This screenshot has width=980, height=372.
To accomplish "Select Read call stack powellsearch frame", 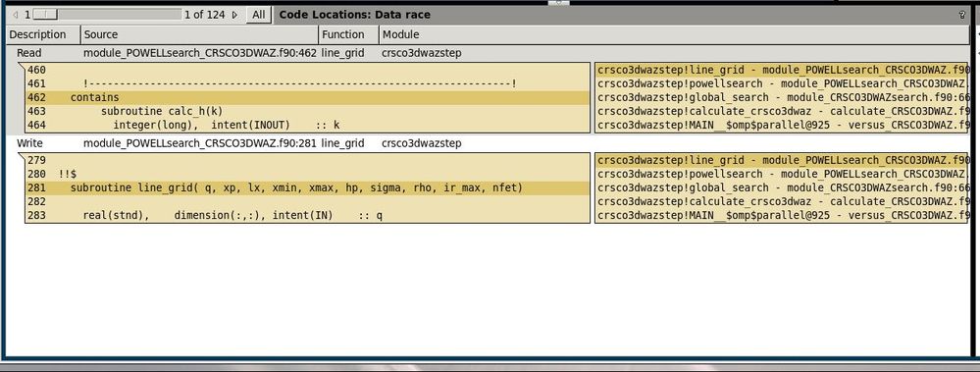I will point(781,83).
